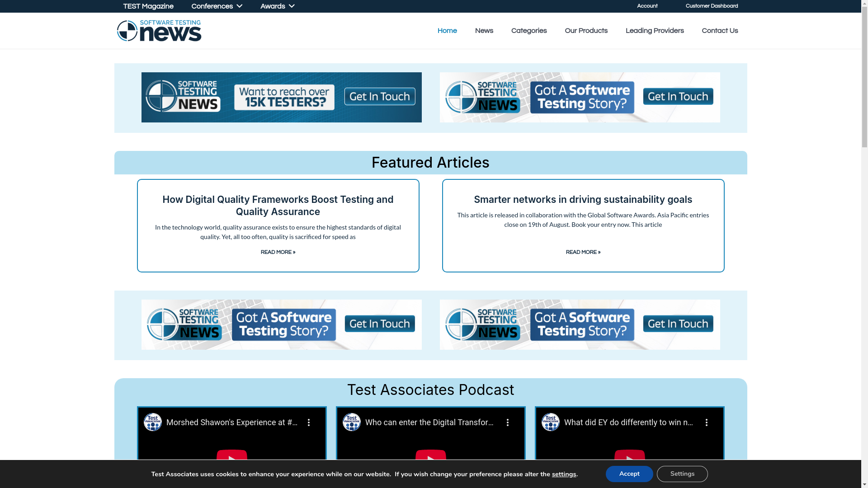This screenshot has height=488, width=868.
Task: Click Test Associates avatar on Morshed Shawon video
Action: 153,422
